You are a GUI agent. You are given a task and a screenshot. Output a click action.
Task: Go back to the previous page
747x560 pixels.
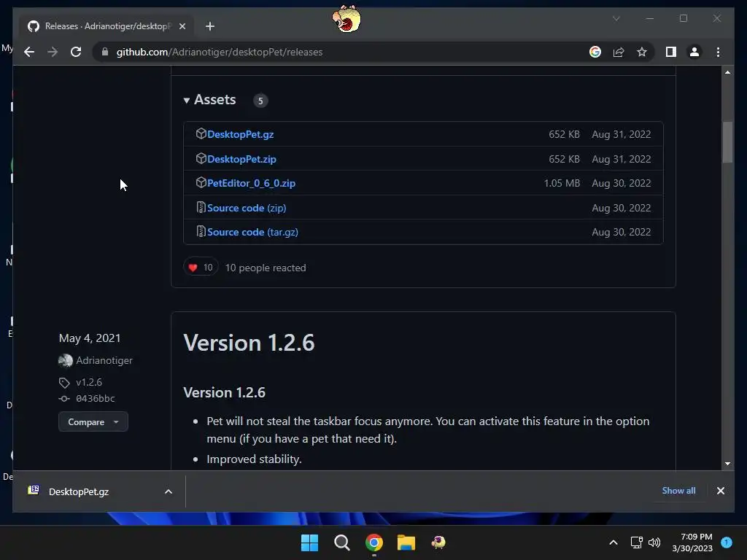(29, 52)
